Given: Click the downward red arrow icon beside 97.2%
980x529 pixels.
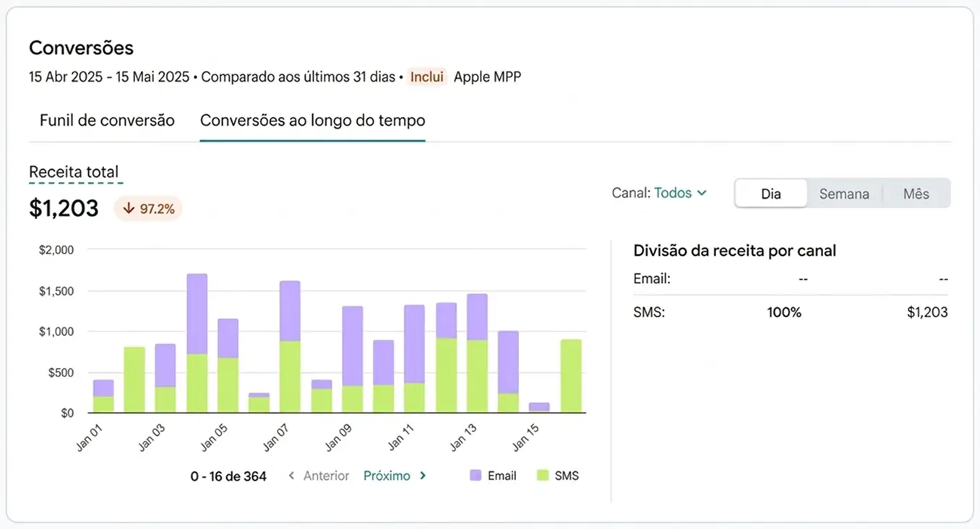Looking at the screenshot, I should tap(129, 208).
